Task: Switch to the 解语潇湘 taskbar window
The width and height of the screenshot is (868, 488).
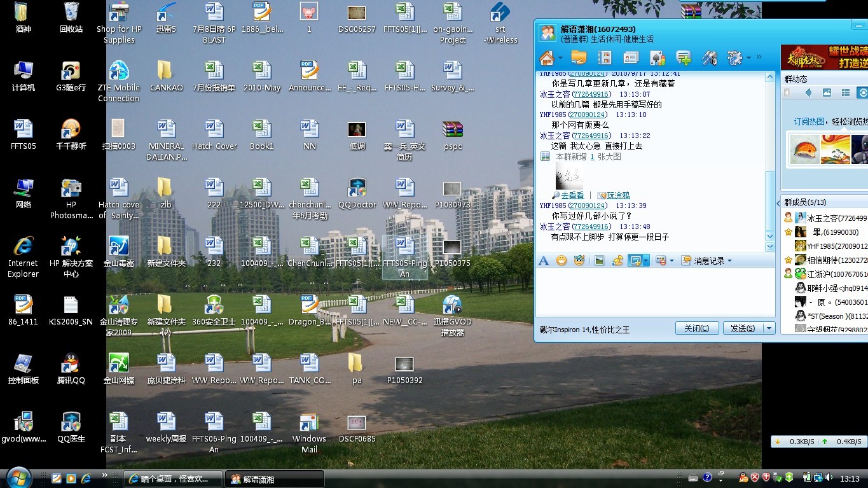Action: 276,479
